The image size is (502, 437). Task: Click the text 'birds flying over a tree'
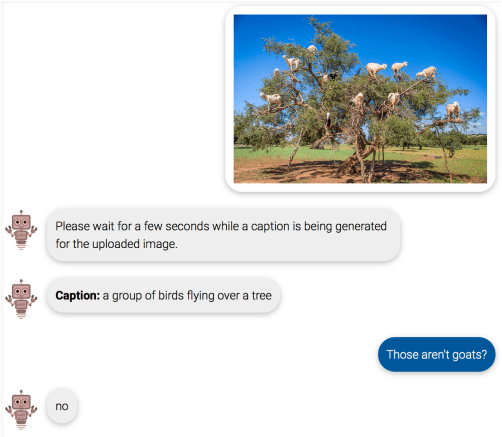click(215, 296)
